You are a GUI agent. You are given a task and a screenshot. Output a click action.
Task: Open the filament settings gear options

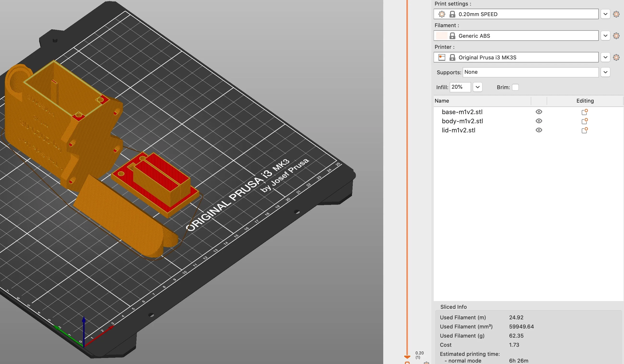pos(616,36)
